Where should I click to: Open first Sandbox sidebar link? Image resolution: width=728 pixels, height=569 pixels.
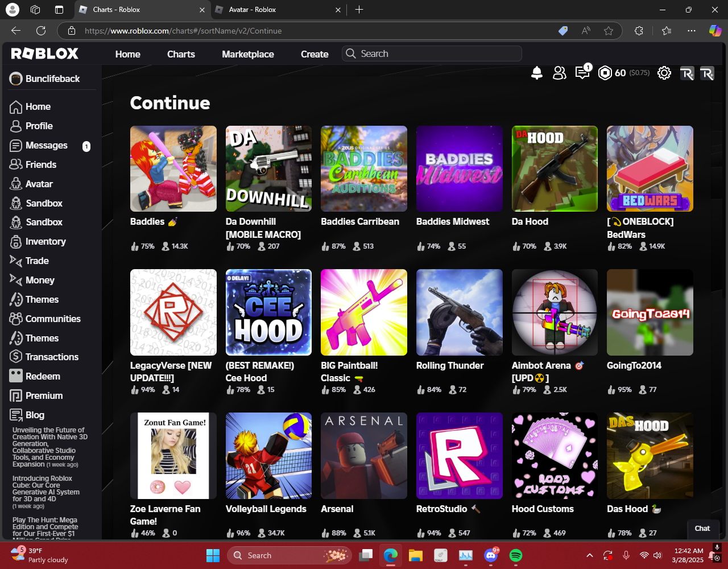tap(37, 203)
